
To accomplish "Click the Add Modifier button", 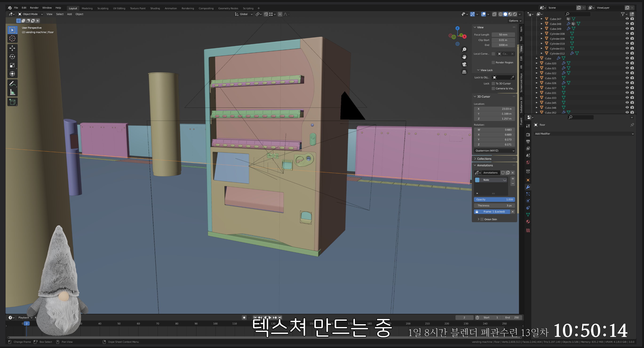I will pyautogui.click(x=584, y=134).
